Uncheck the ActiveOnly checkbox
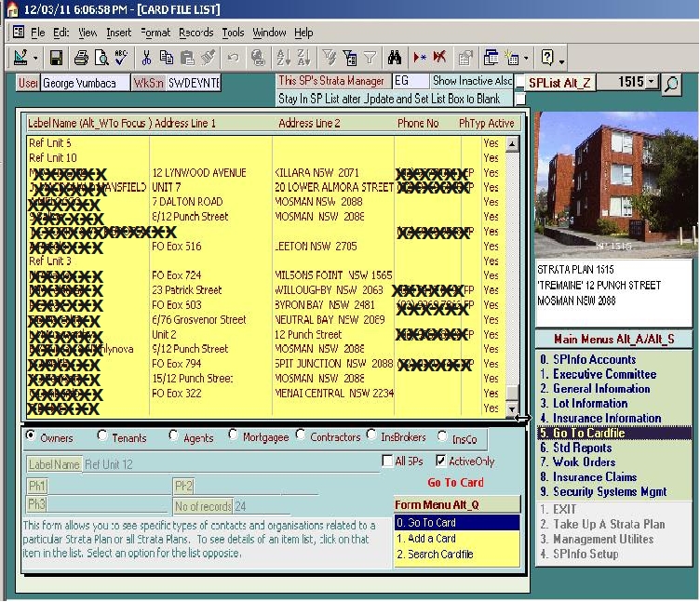The image size is (700, 602). tap(440, 461)
